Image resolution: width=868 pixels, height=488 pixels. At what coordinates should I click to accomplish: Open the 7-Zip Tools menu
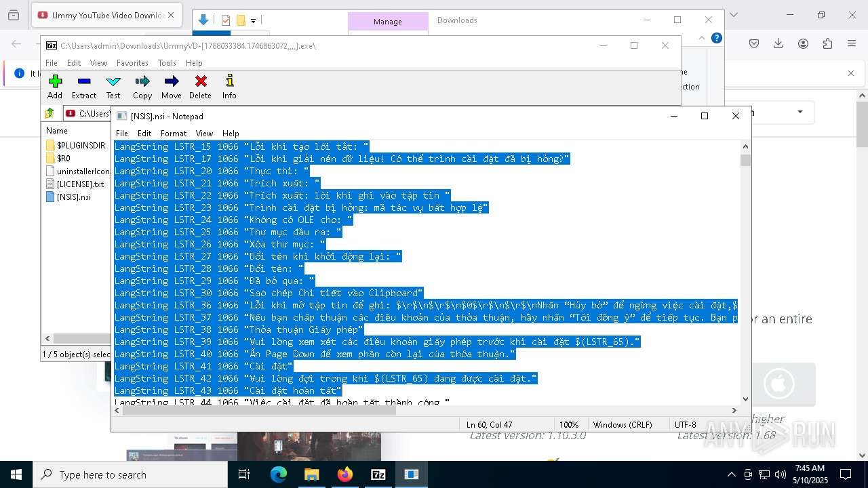pos(167,63)
